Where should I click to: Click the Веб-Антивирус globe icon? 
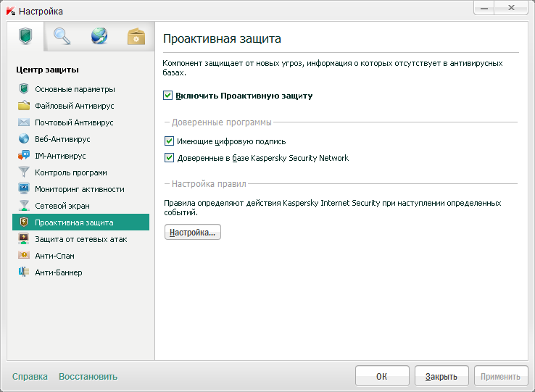[x=24, y=139]
